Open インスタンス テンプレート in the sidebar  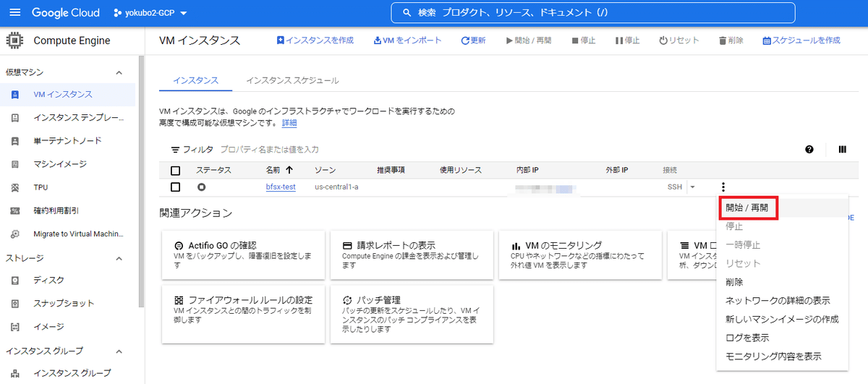coord(68,117)
